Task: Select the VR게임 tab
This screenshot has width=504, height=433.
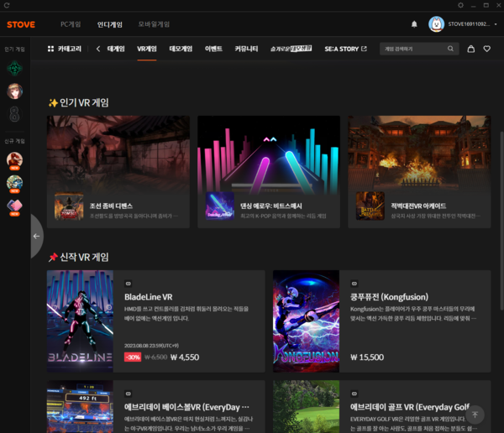Action: 146,49
